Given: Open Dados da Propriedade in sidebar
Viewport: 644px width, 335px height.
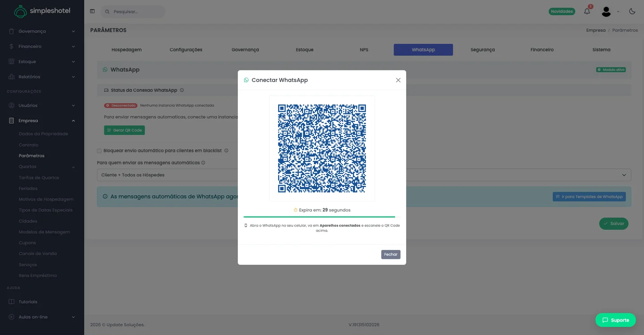Looking at the screenshot, I should [x=43, y=134].
